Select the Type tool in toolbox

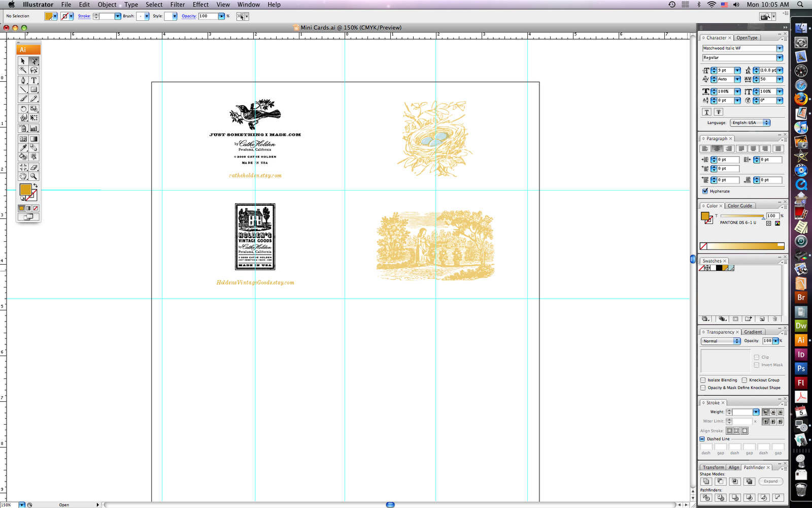pos(34,80)
